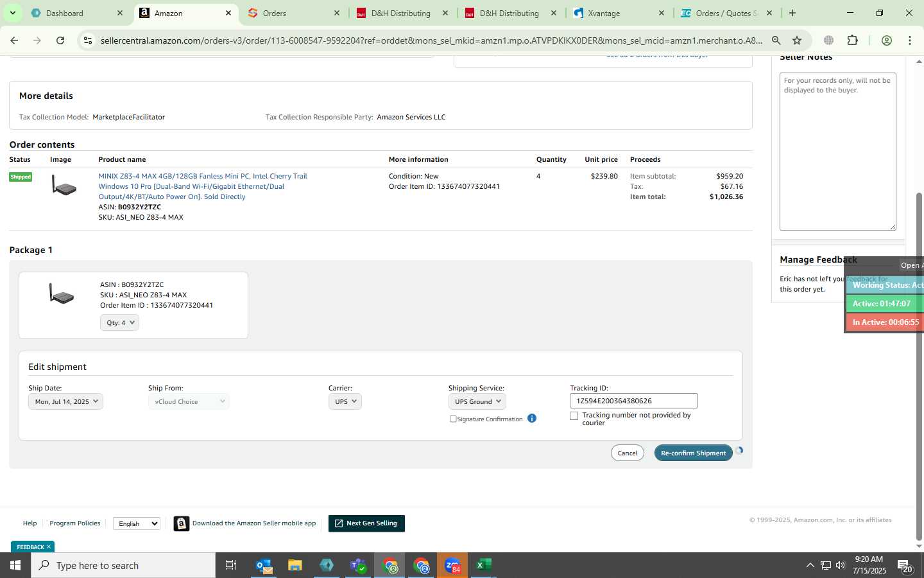Open Microsoft Teams from the taskbar
The height and width of the screenshot is (578, 924).
(358, 565)
